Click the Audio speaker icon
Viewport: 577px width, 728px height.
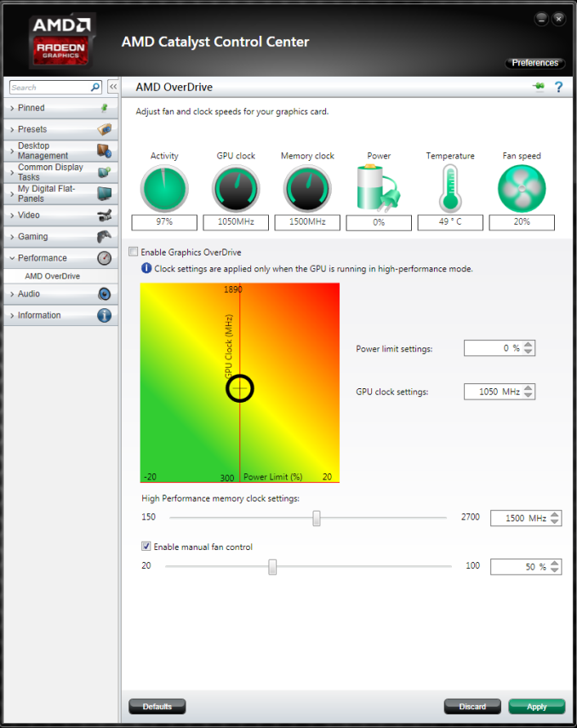click(105, 294)
